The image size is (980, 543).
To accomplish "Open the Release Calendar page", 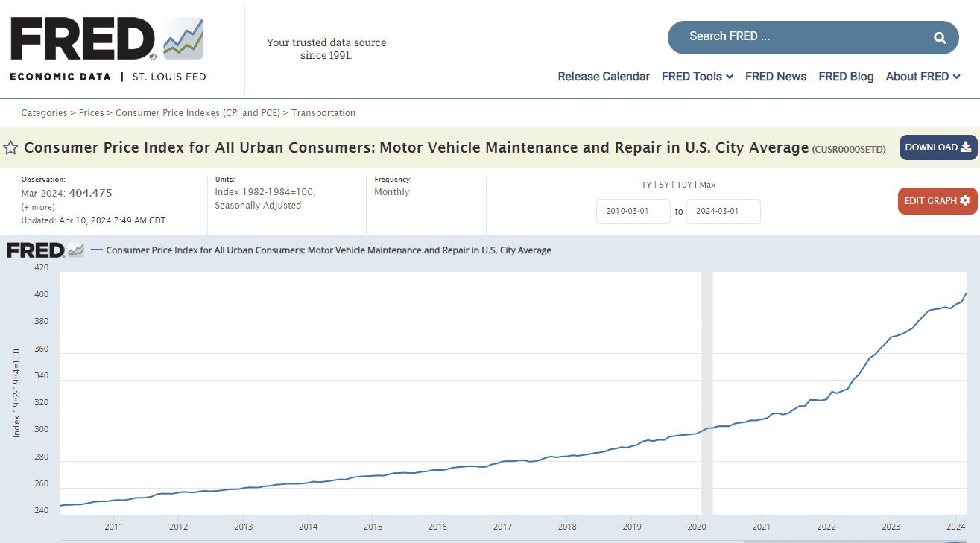I will [604, 76].
